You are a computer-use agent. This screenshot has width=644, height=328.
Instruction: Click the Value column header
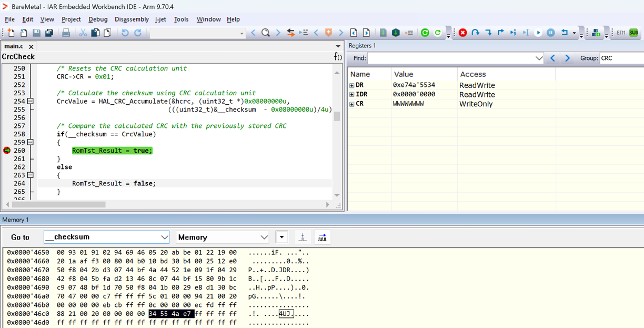(x=424, y=74)
